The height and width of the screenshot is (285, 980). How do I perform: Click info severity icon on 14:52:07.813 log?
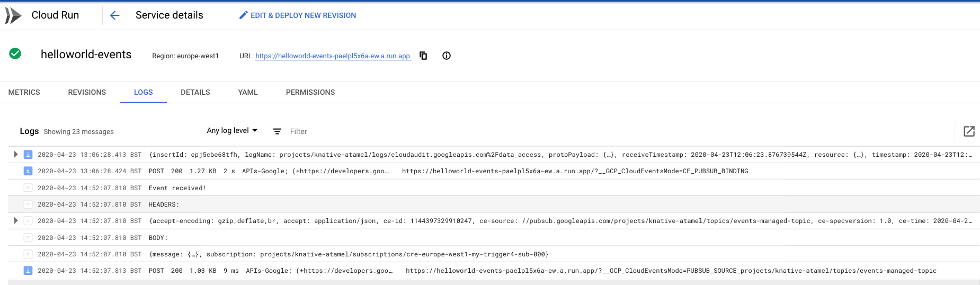click(x=28, y=271)
